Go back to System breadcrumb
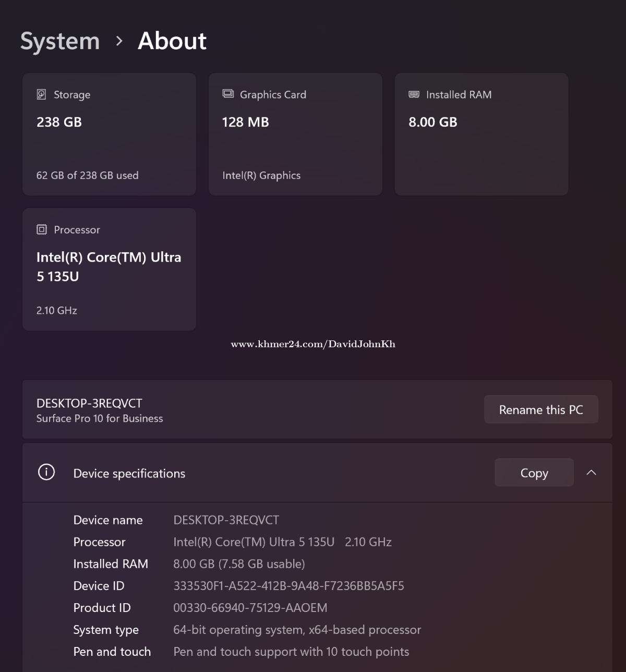The image size is (626, 672). [x=60, y=41]
